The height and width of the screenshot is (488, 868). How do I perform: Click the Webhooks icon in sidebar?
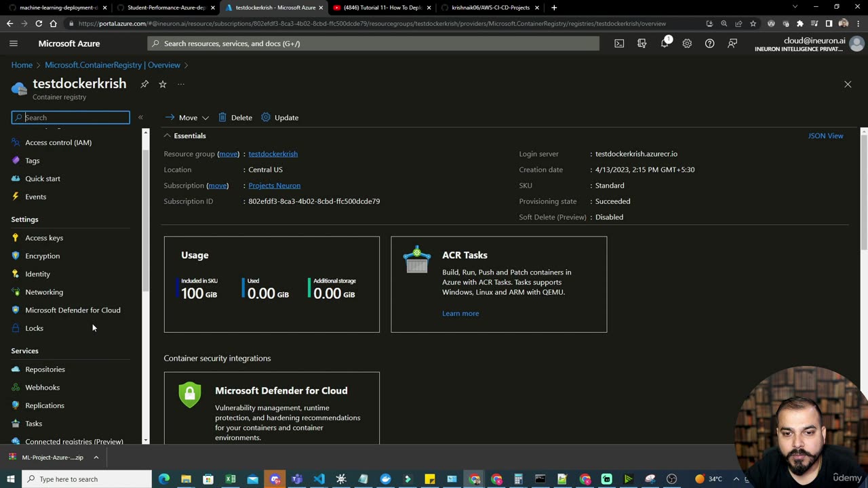(x=16, y=387)
